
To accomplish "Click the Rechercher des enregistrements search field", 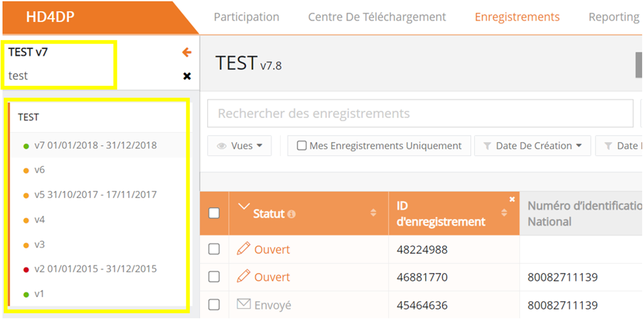I will [x=420, y=113].
